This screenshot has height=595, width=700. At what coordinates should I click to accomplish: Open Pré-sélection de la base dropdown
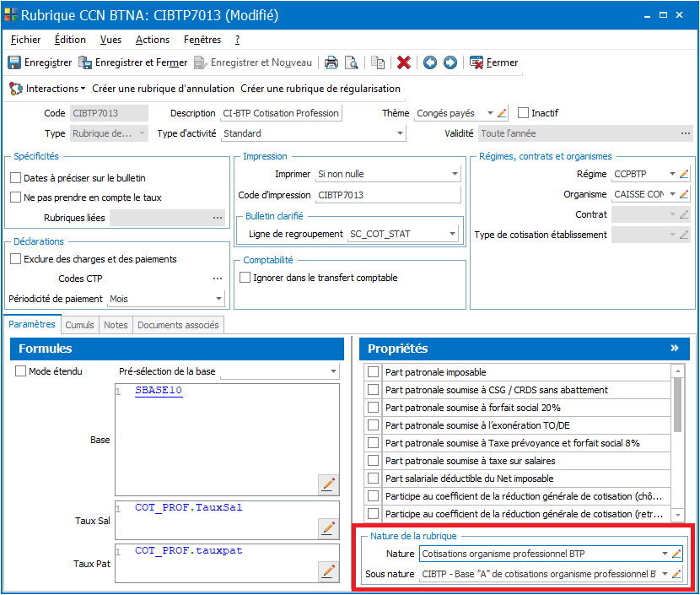click(333, 371)
